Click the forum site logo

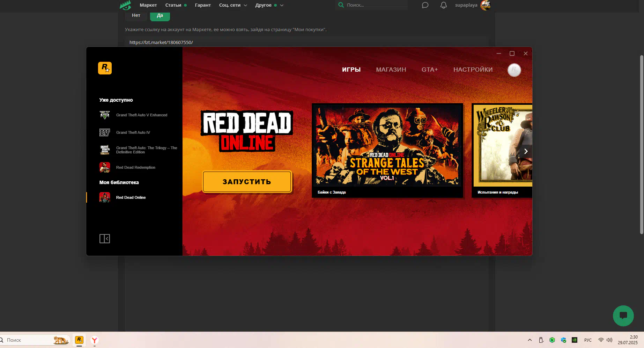coord(125,5)
